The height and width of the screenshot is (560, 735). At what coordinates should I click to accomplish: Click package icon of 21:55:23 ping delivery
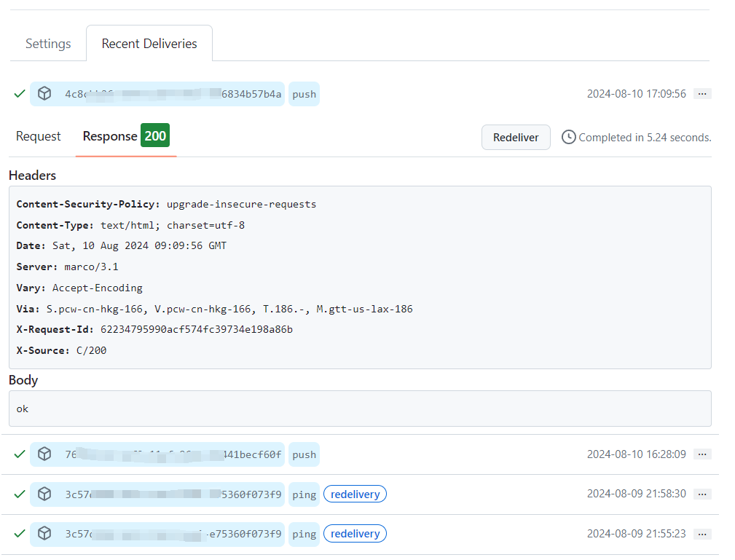(x=44, y=534)
